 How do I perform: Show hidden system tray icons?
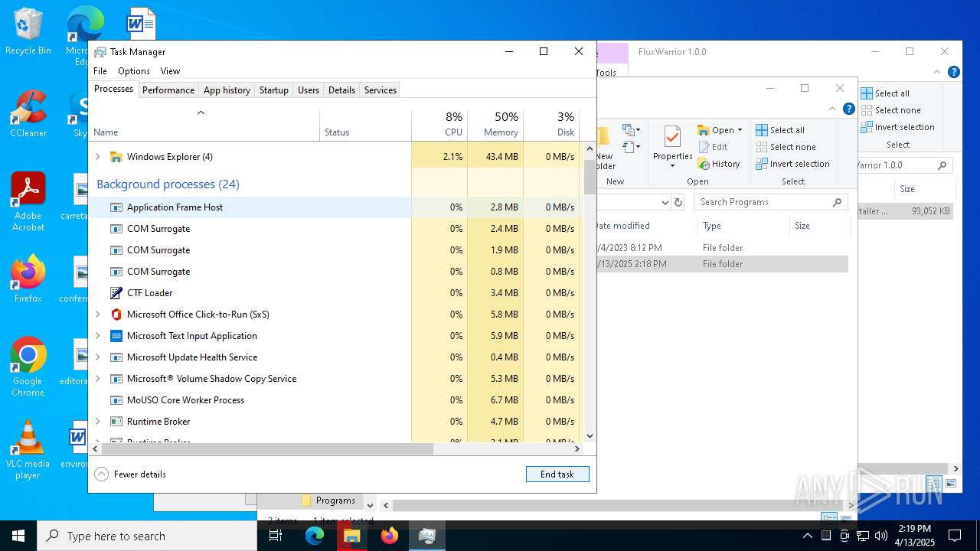807,536
